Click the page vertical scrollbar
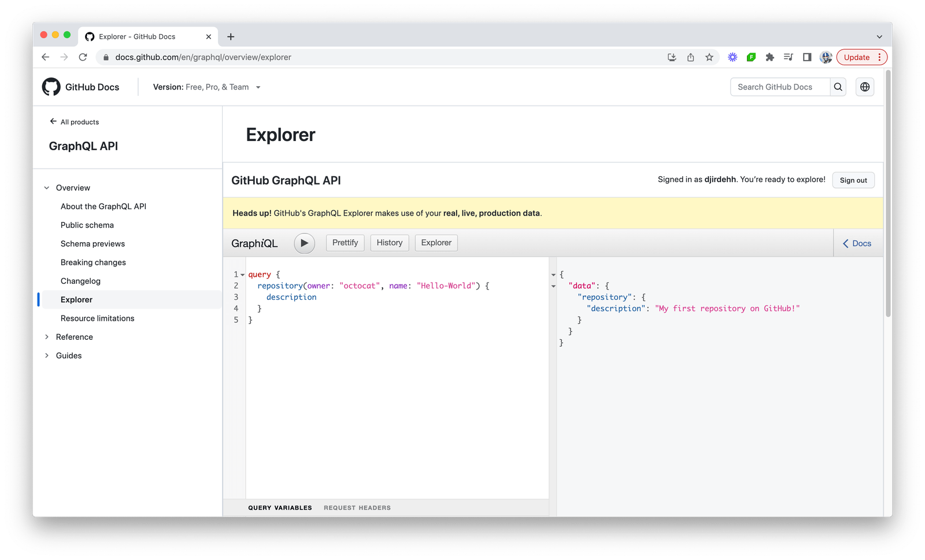 tap(888, 194)
